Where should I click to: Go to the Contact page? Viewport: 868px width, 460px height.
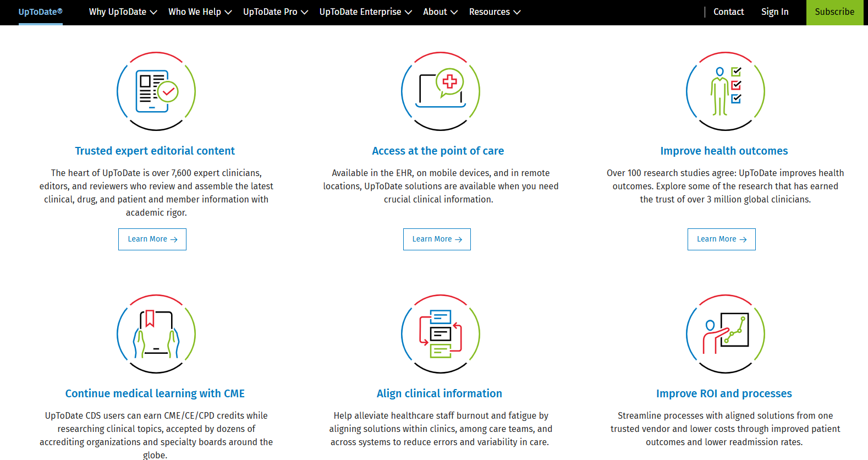729,12
